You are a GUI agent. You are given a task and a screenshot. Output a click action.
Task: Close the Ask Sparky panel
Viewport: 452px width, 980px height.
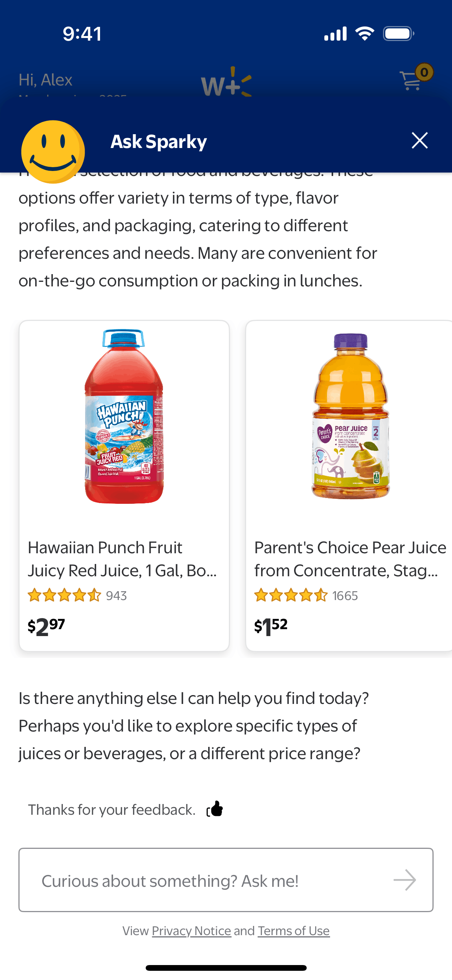pyautogui.click(x=419, y=141)
